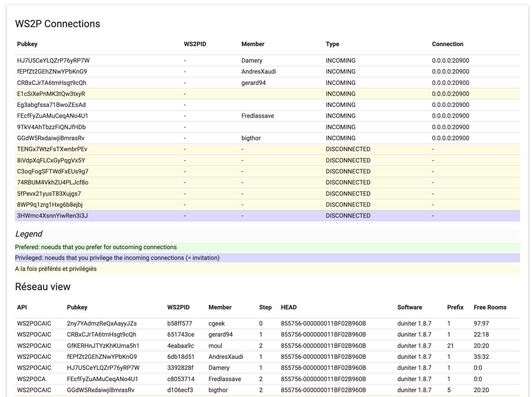Select the privileged row 3HWmc4XsnnYiwRen3i3J
Screen dimensions: 532x397
pos(267,216)
